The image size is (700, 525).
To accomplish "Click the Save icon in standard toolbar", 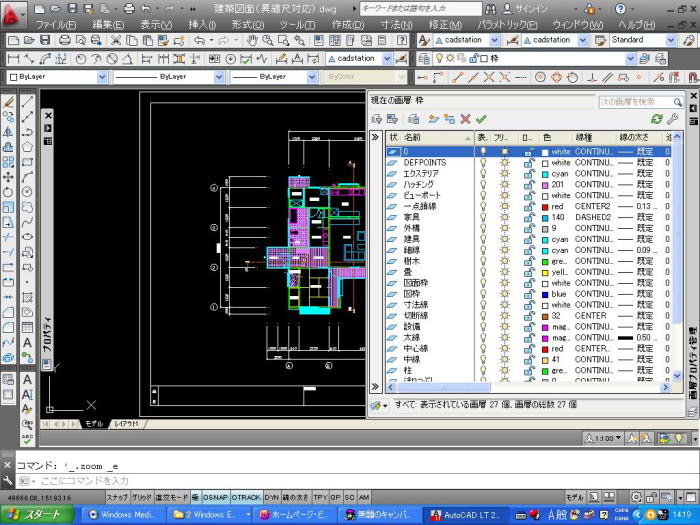I will click(45, 41).
